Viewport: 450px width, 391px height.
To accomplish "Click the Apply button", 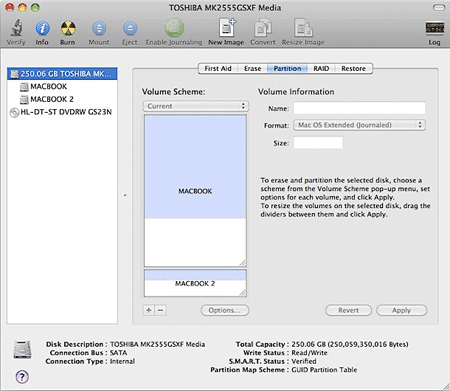I will pyautogui.click(x=401, y=310).
